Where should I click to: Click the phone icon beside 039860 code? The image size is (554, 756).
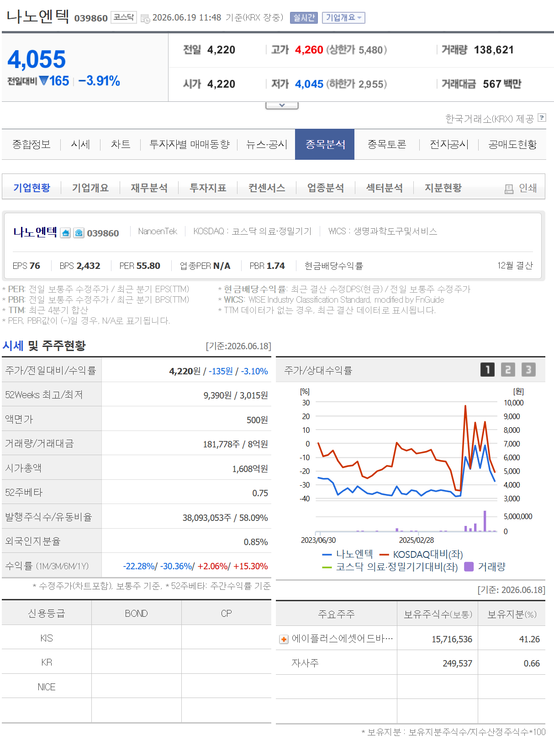pyautogui.click(x=79, y=233)
